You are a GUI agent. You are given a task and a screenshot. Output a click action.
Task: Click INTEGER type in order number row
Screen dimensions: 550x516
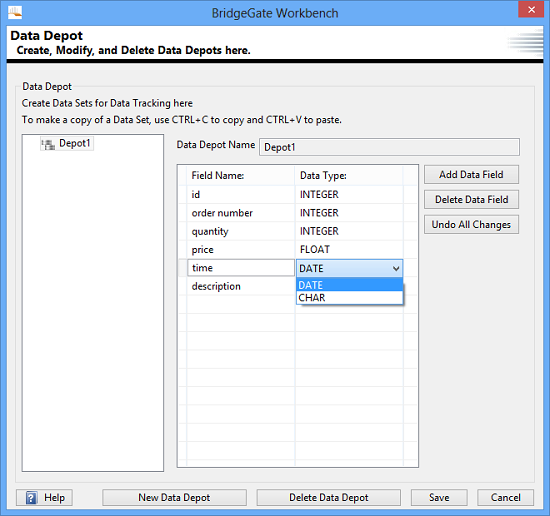(349, 213)
